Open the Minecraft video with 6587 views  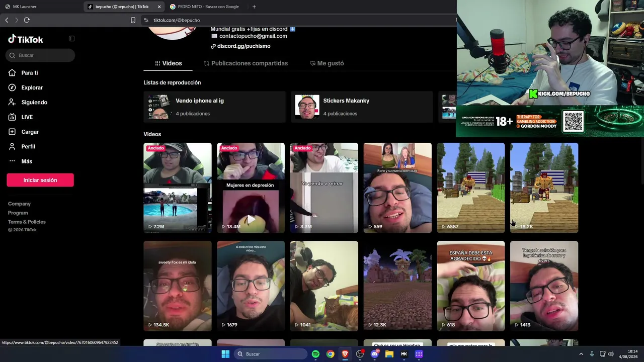471,188
